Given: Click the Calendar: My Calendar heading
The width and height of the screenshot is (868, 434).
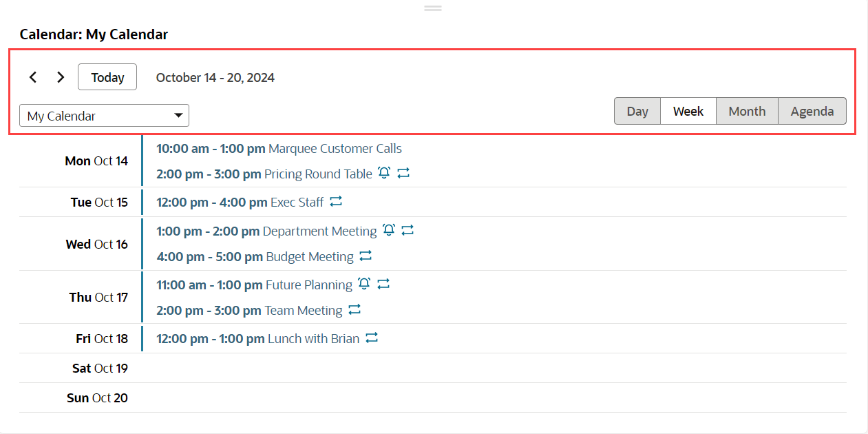Looking at the screenshot, I should (x=94, y=34).
